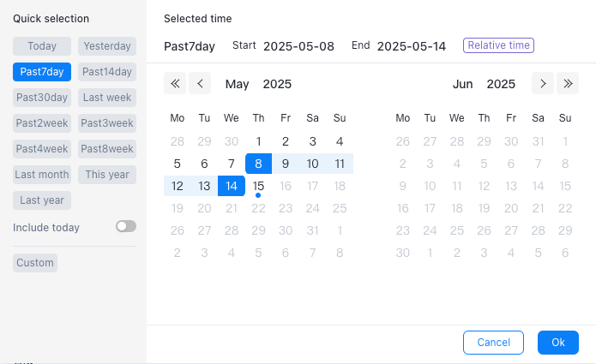This screenshot has width=596, height=364.
Task: Open the May month picker
Action: tap(237, 84)
